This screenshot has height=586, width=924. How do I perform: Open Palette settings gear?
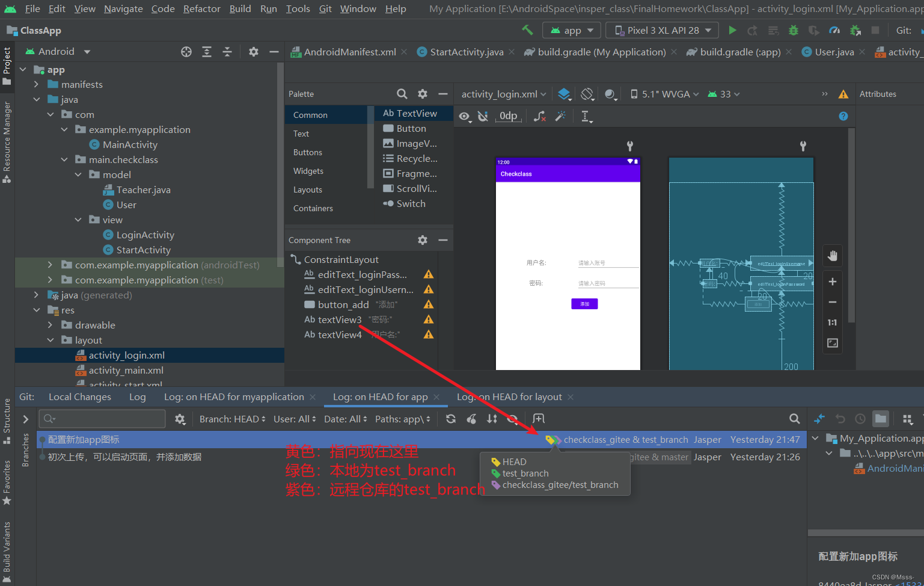click(x=423, y=94)
